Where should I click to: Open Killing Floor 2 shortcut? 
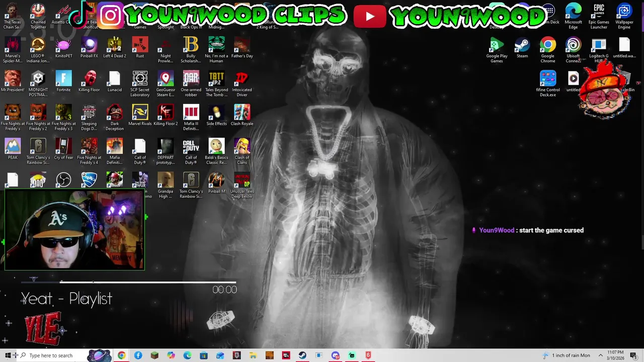click(166, 116)
